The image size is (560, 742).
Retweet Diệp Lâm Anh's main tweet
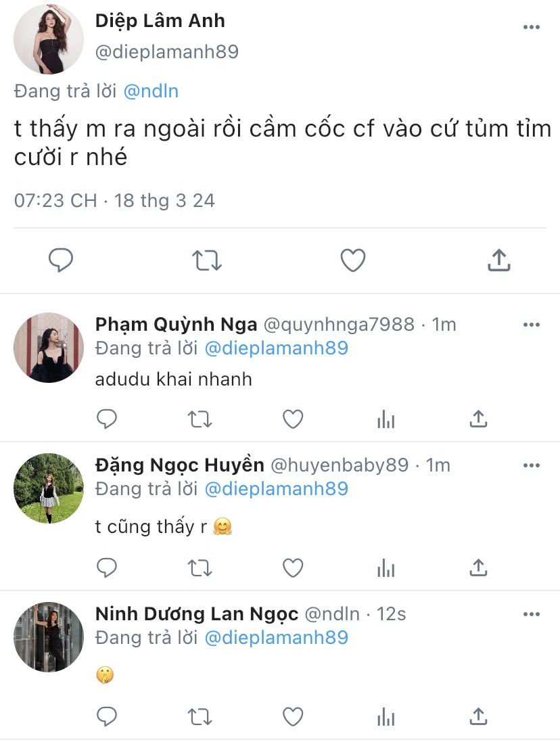point(207,260)
